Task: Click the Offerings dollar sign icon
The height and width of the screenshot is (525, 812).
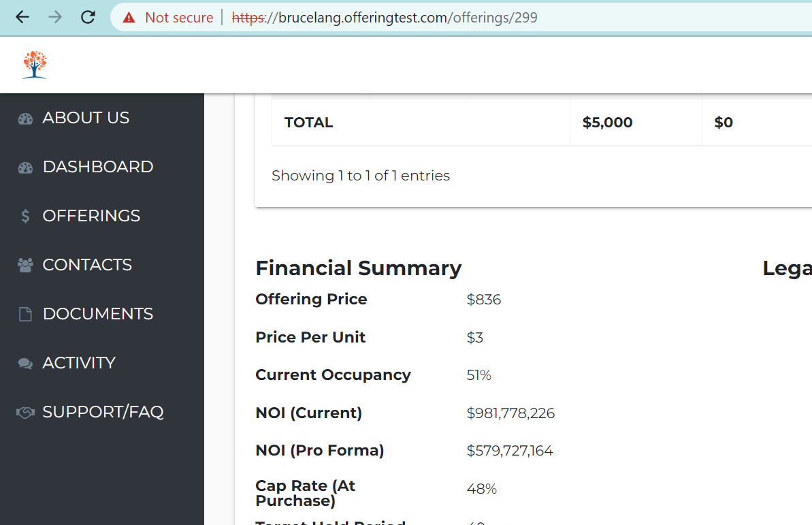Action: [x=25, y=217]
